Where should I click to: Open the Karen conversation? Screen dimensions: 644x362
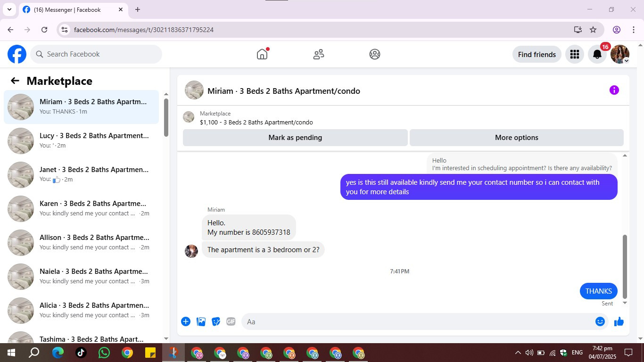point(82,209)
